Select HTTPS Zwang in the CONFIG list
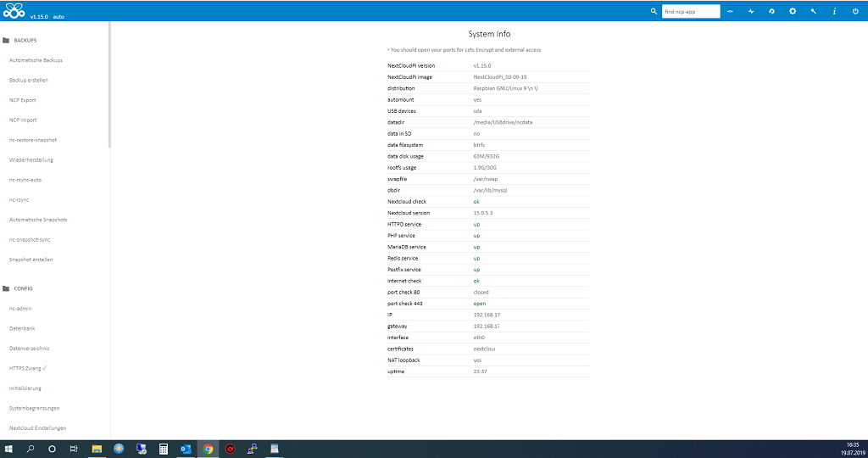 point(28,368)
